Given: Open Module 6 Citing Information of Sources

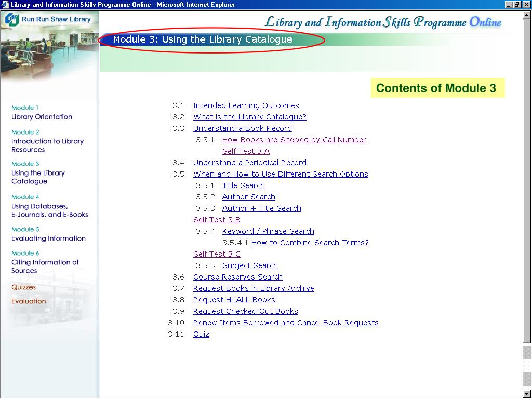Looking at the screenshot, I should [x=45, y=262].
